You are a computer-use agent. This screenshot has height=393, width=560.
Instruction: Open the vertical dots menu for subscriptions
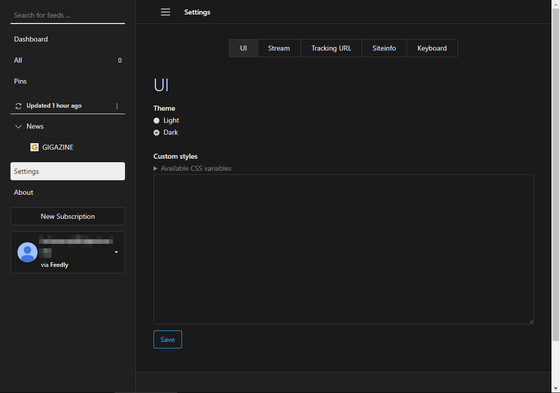(x=117, y=106)
